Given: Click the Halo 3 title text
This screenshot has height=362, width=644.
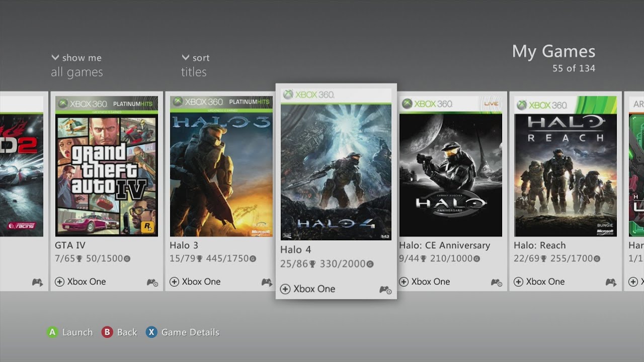Looking at the screenshot, I should pyautogui.click(x=184, y=245).
